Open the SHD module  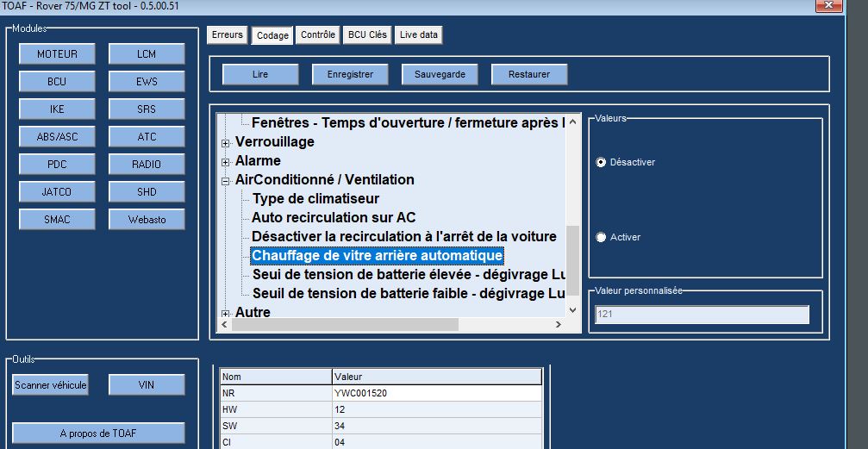click(147, 192)
